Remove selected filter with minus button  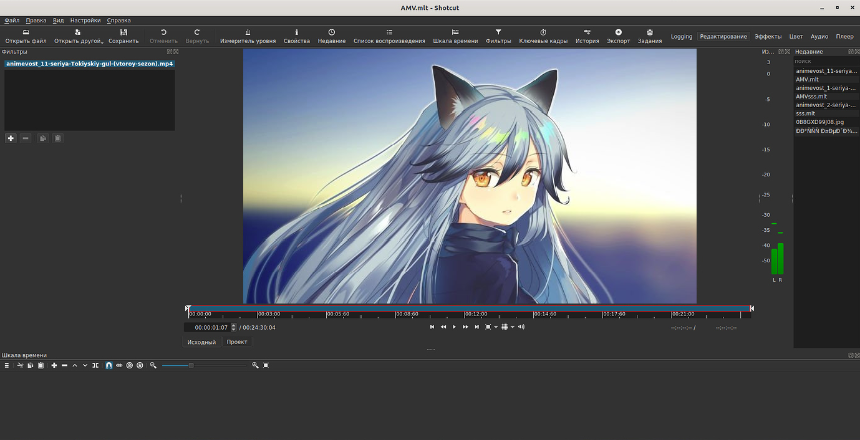tap(25, 138)
